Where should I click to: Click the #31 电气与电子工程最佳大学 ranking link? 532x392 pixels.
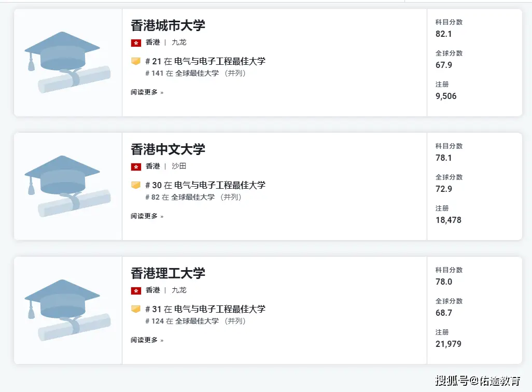(x=205, y=309)
